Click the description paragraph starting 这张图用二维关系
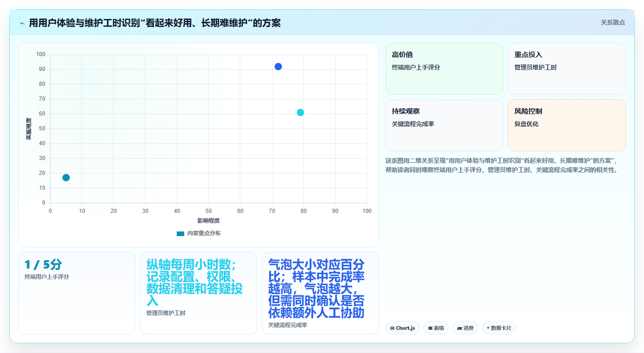 (503, 165)
